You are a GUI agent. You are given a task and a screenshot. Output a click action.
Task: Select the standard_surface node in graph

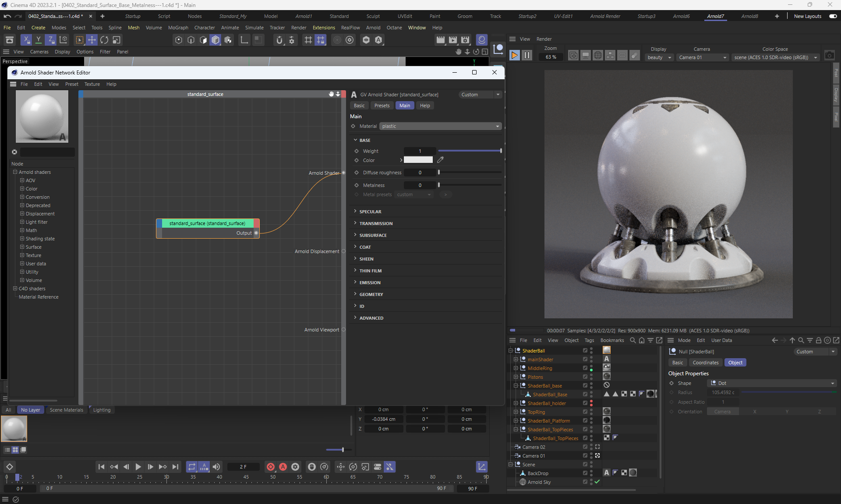click(x=207, y=223)
